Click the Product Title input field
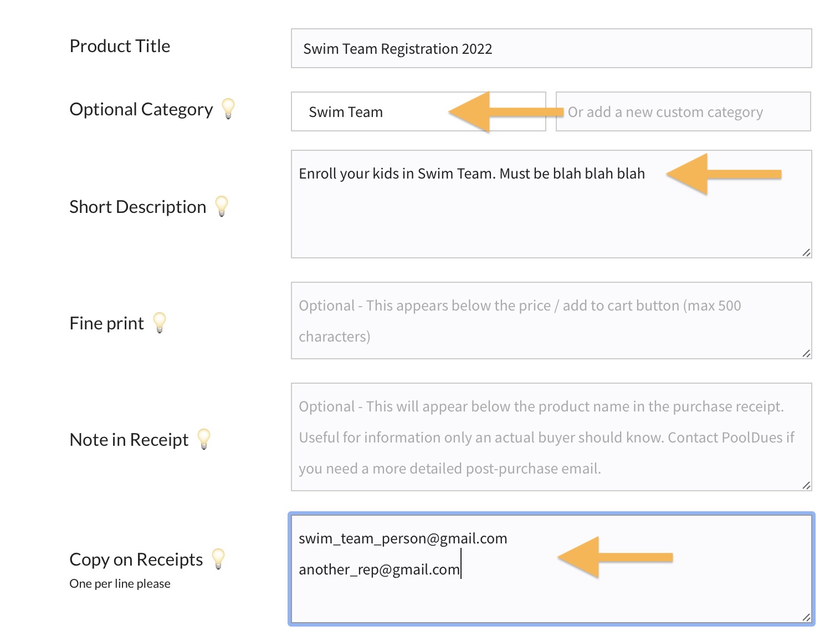 coord(551,49)
